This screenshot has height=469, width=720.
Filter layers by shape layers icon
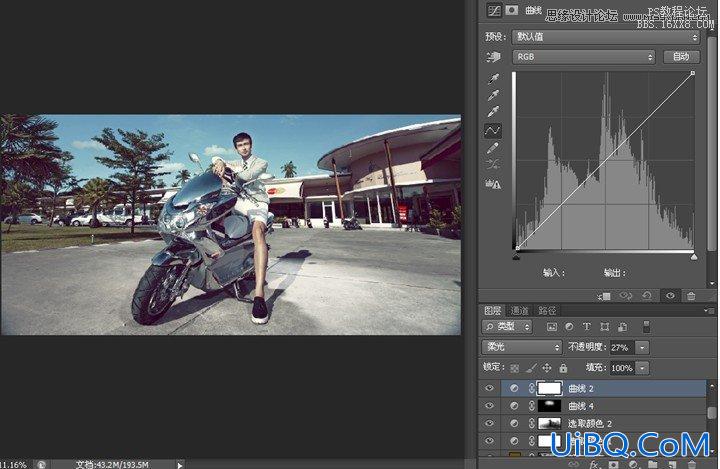pyautogui.click(x=605, y=327)
